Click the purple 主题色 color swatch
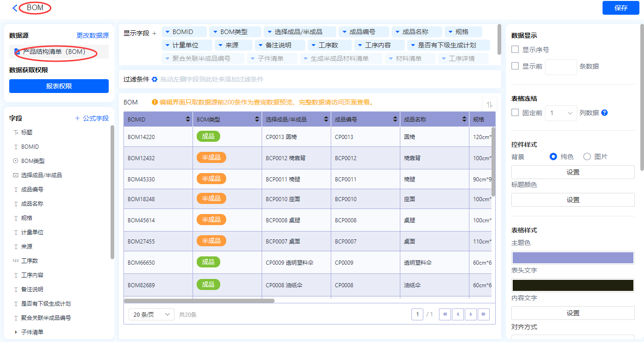 click(573, 258)
